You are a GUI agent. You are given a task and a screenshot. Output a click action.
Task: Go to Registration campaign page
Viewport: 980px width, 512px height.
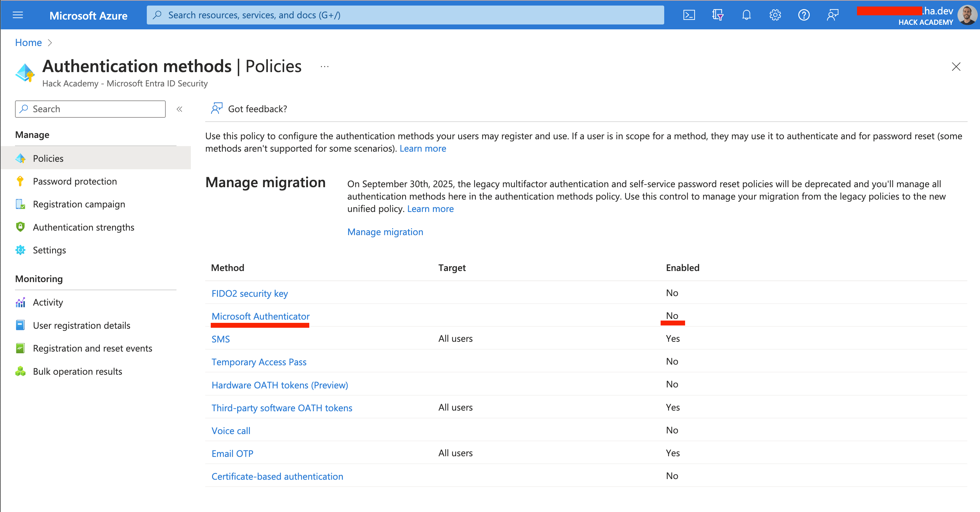[79, 204]
